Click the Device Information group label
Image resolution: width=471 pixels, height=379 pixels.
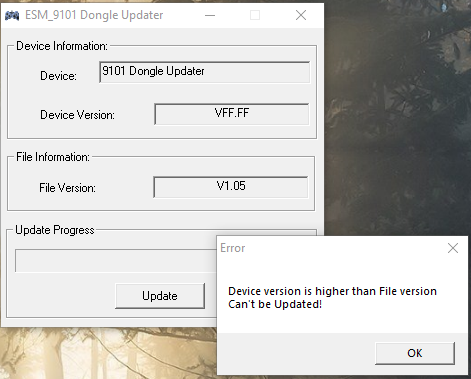click(62, 46)
